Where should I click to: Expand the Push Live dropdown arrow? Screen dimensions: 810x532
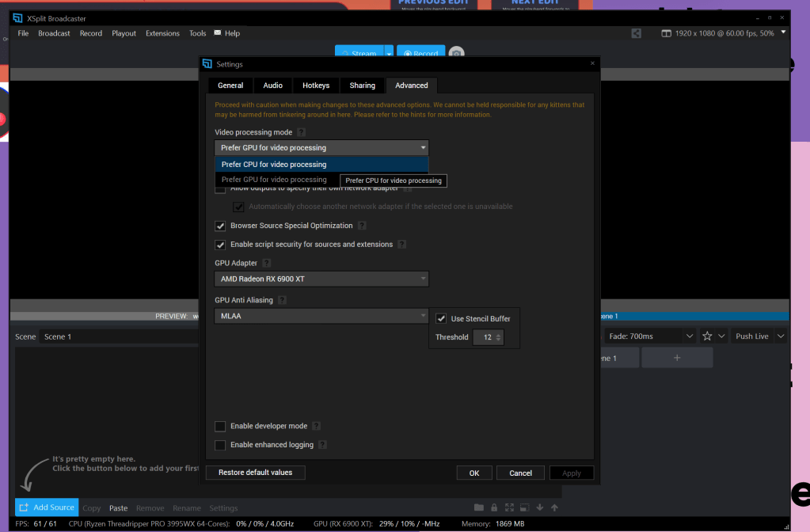(781, 336)
